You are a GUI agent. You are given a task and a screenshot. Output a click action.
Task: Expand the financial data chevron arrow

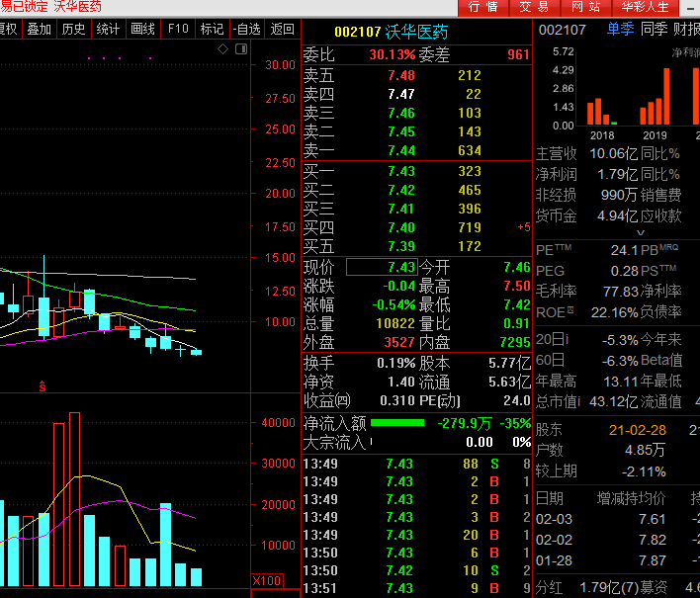click(641, 232)
